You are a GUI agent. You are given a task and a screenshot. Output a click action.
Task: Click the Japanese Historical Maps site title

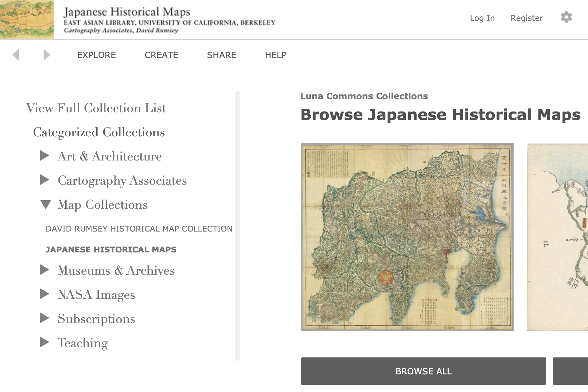[127, 12]
